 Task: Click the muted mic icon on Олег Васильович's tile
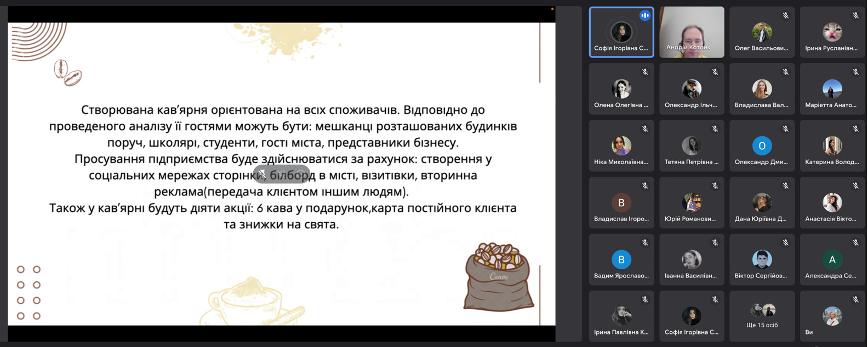tap(785, 16)
